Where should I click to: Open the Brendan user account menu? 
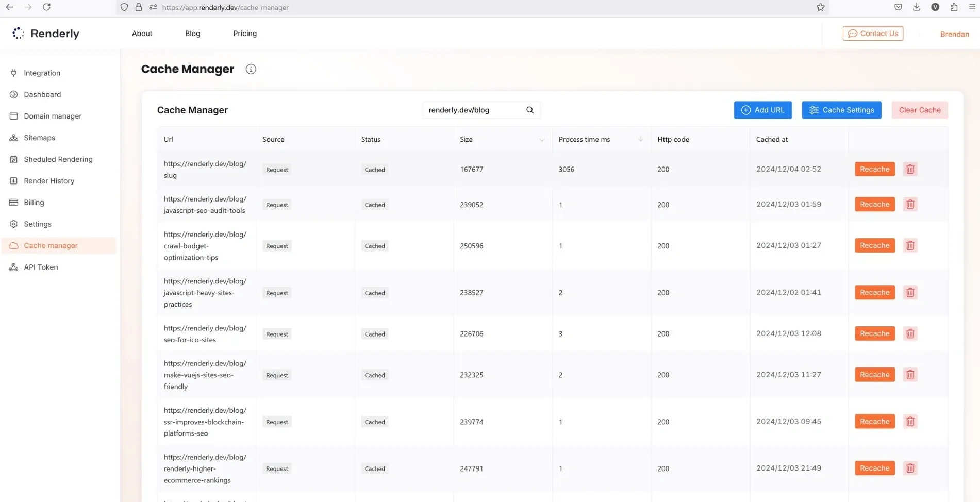coord(954,34)
